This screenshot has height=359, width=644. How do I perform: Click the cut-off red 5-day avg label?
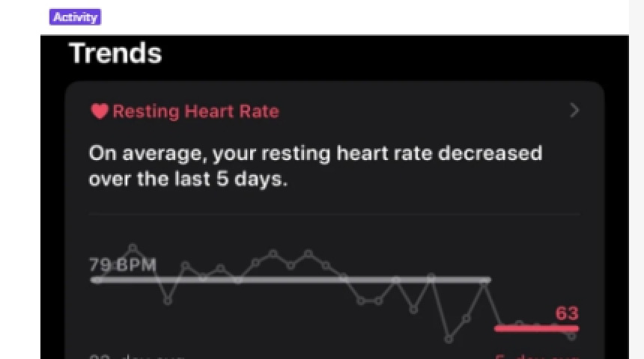[536, 356]
